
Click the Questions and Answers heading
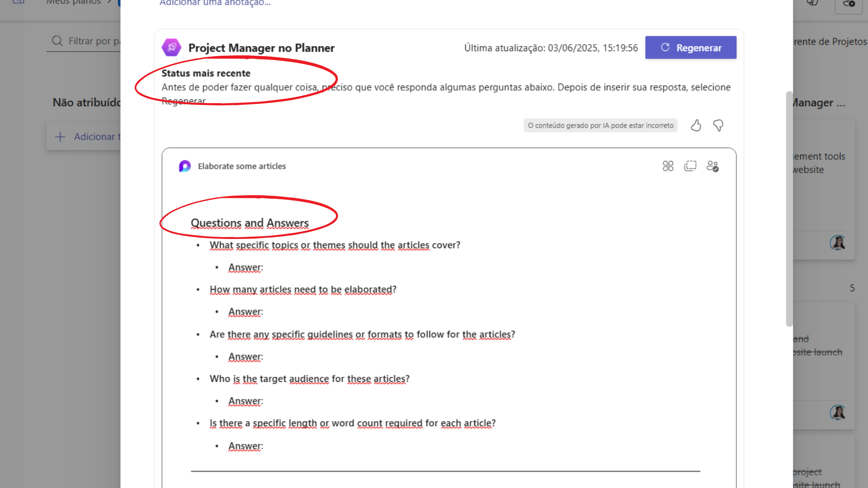(250, 223)
